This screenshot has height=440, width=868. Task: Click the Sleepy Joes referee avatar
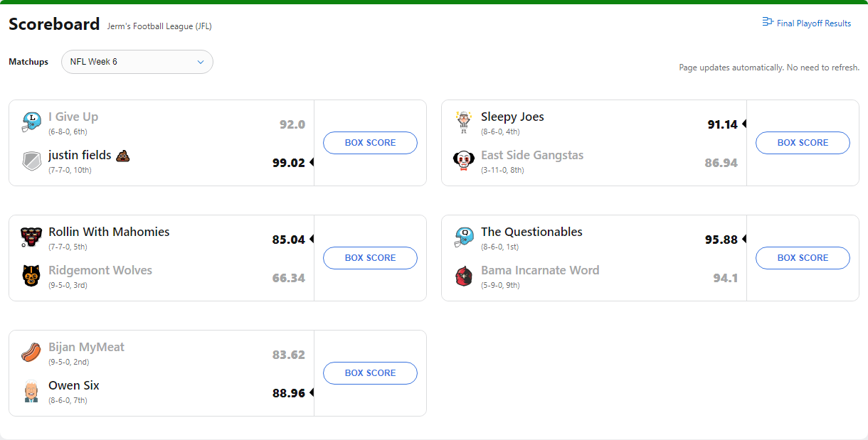tap(464, 122)
